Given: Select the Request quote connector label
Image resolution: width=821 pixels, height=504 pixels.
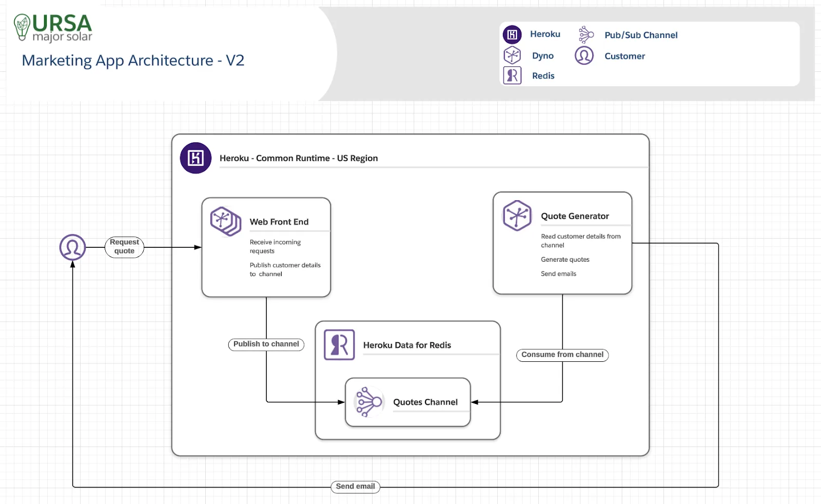Looking at the screenshot, I should pyautogui.click(x=125, y=246).
